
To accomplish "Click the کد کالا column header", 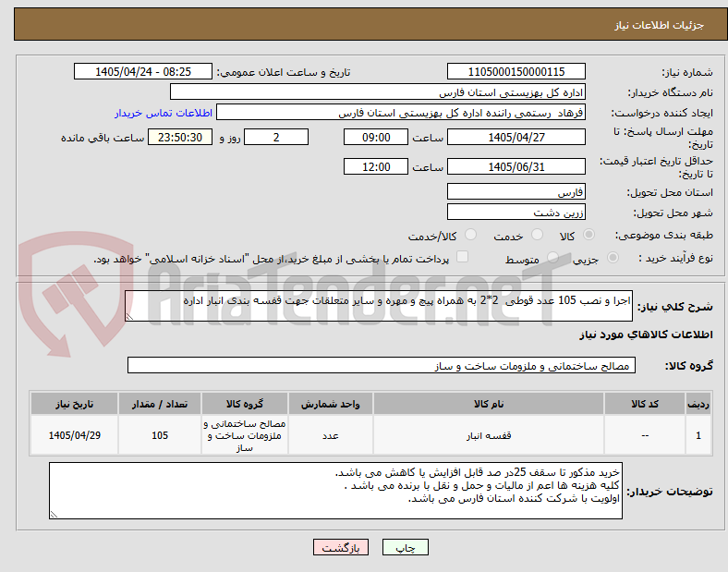I will click(645, 404).
